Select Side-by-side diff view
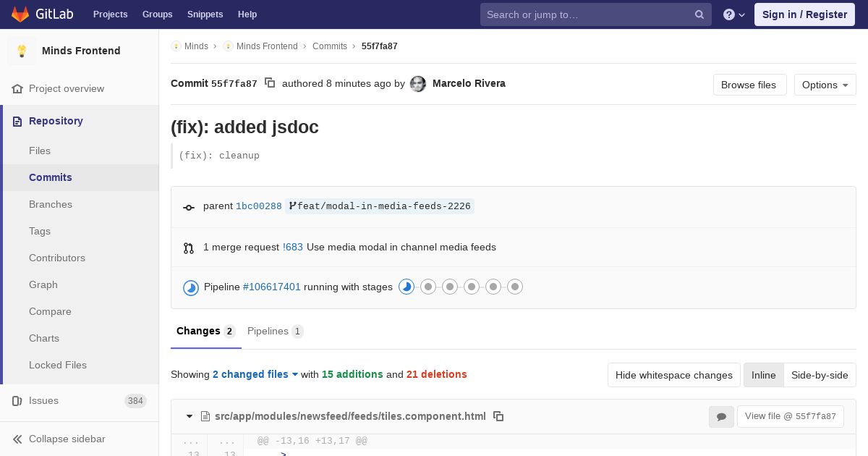This screenshot has width=868, height=456. point(820,375)
